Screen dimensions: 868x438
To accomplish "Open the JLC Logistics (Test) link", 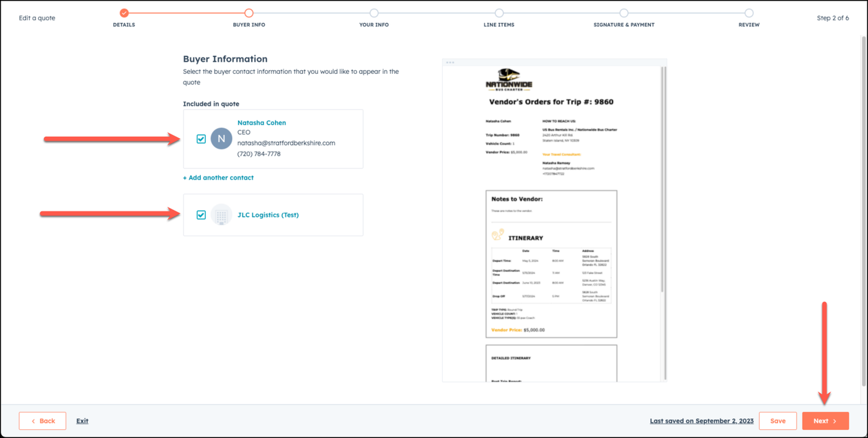I will 268,215.
